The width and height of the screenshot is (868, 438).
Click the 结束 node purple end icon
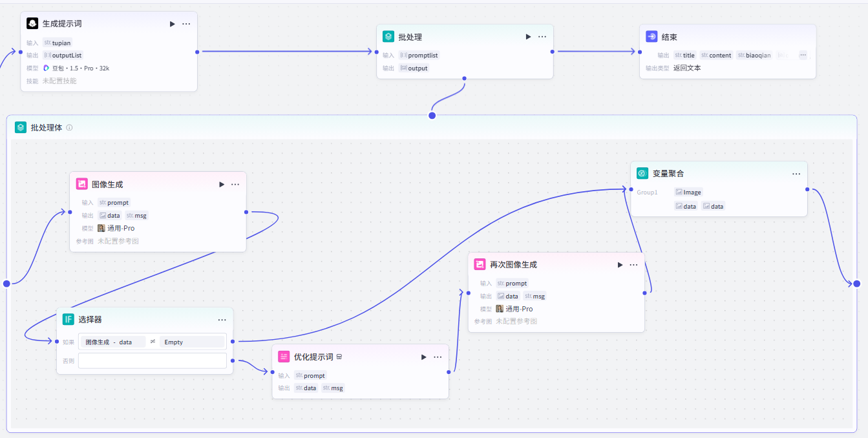[651, 37]
